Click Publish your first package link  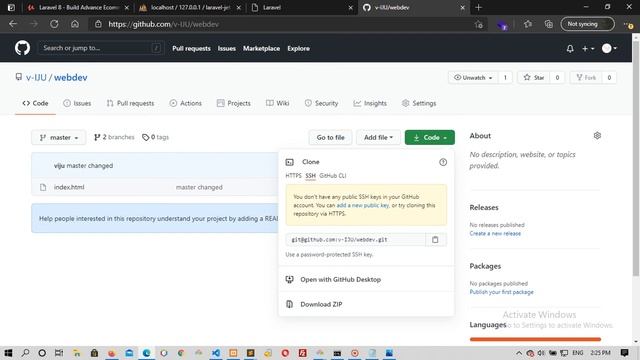pyautogui.click(x=501, y=292)
